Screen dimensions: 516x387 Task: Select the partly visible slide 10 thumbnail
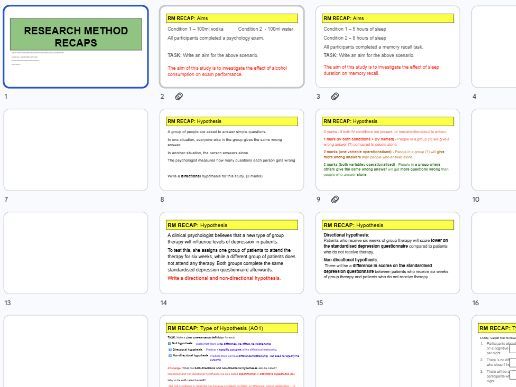tap(494, 150)
